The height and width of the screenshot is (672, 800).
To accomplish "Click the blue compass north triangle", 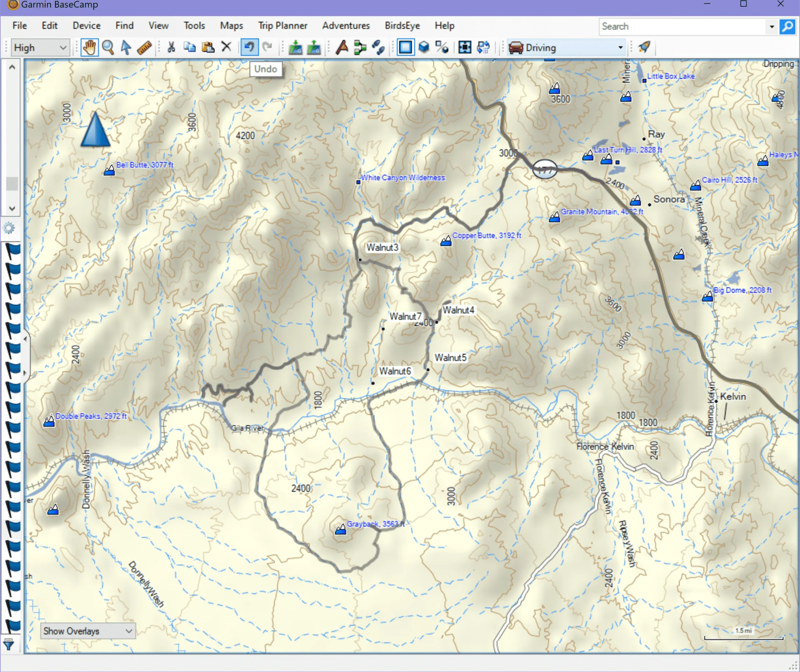I will (x=95, y=129).
